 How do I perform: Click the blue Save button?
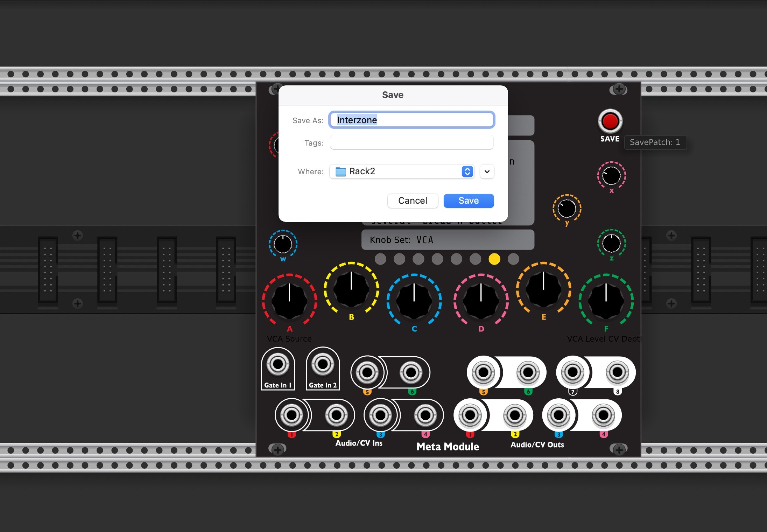tap(469, 201)
